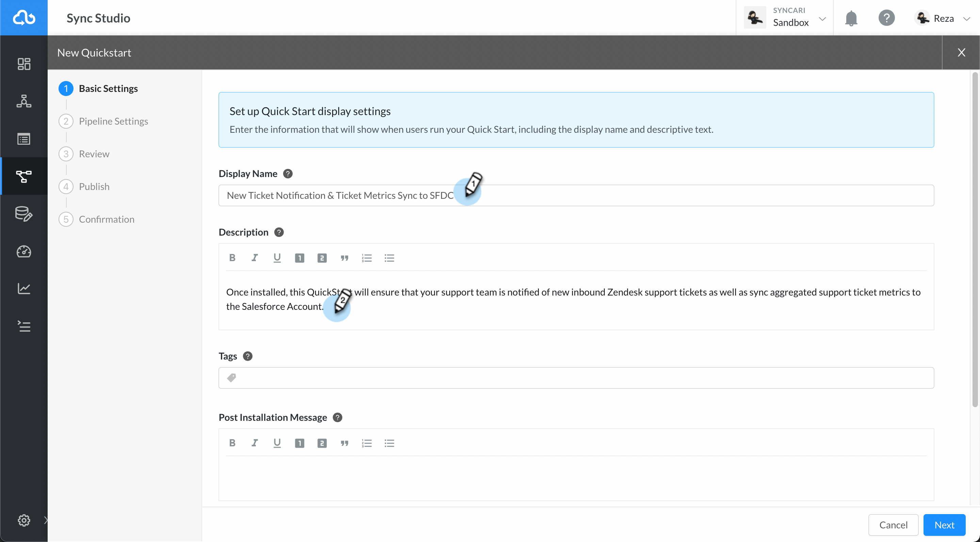980x542 pixels.
Task: Collapse the sidebar using the chevron near Settings
Action: (46, 521)
